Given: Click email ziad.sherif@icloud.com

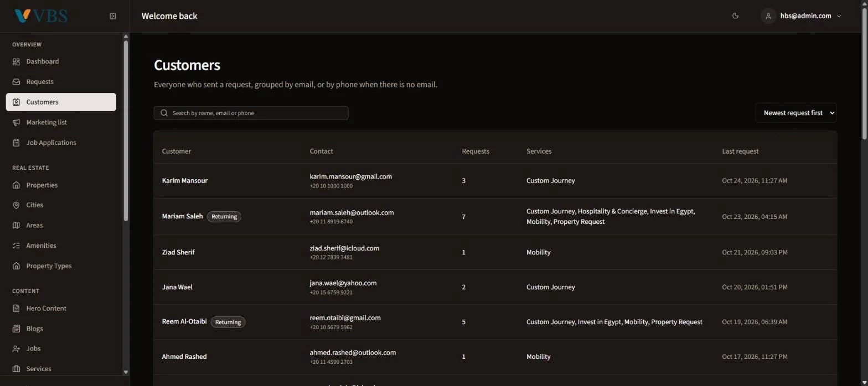Looking at the screenshot, I should tap(344, 248).
